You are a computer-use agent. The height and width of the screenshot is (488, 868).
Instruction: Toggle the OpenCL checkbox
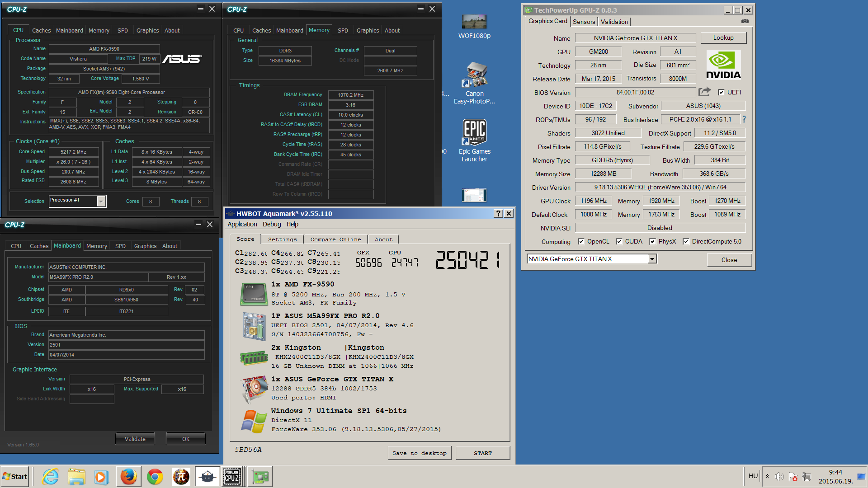(x=581, y=241)
